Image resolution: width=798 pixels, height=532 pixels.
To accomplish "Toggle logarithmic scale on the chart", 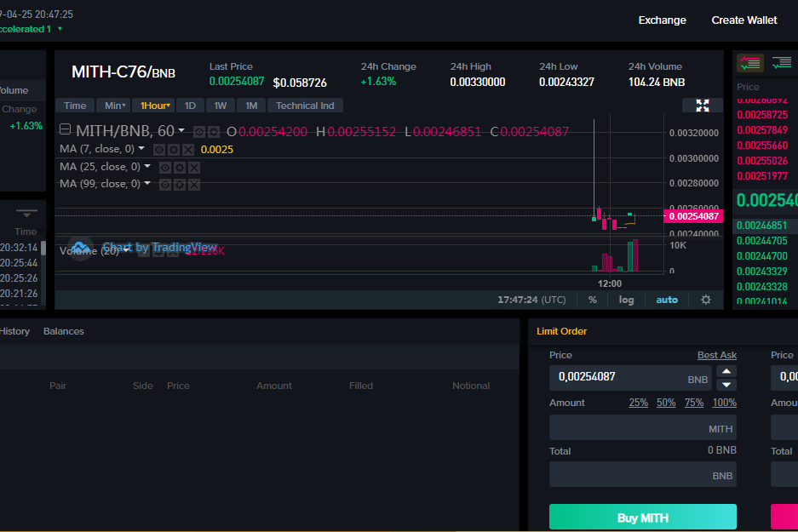I will [626, 300].
